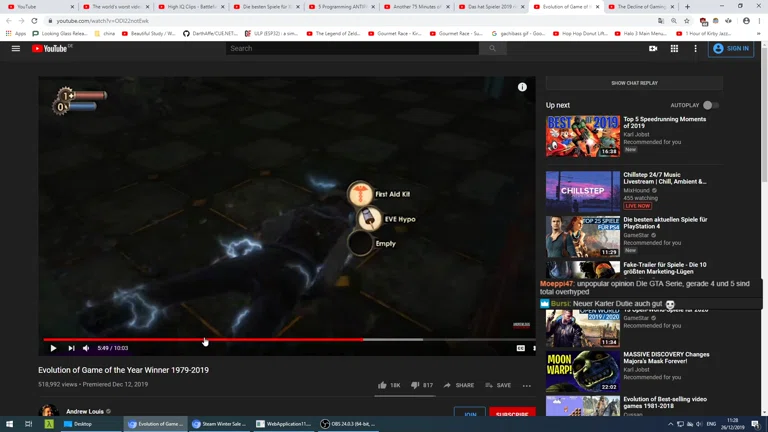
Task: Open 'Die besten aktuellen Spiele für PlayStation 4'
Action: tap(665, 223)
